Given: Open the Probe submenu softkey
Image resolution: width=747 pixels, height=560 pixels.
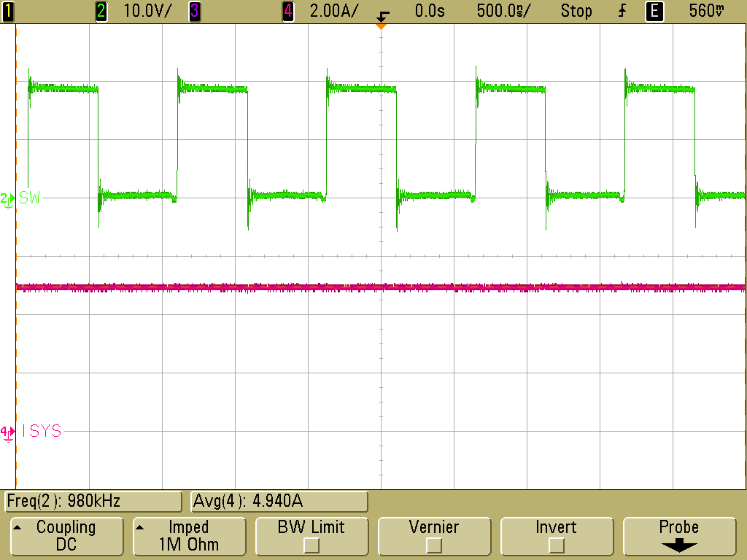Looking at the screenshot, I should [679, 536].
